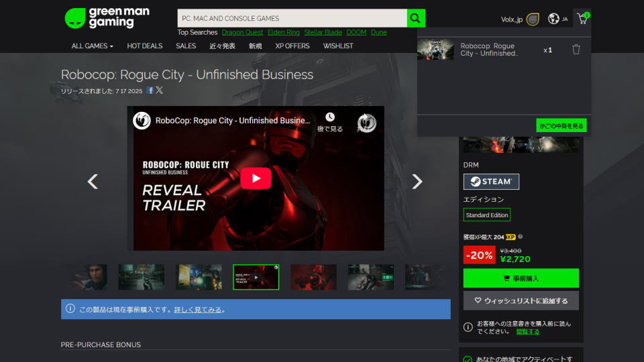Viewport: 644px width, 362px height.
Task: Click the YouTube share icon on video
Action: tap(366, 123)
